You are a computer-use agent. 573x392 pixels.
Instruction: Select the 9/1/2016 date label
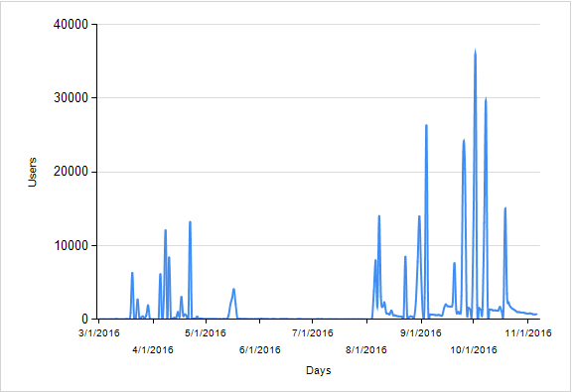tap(421, 333)
